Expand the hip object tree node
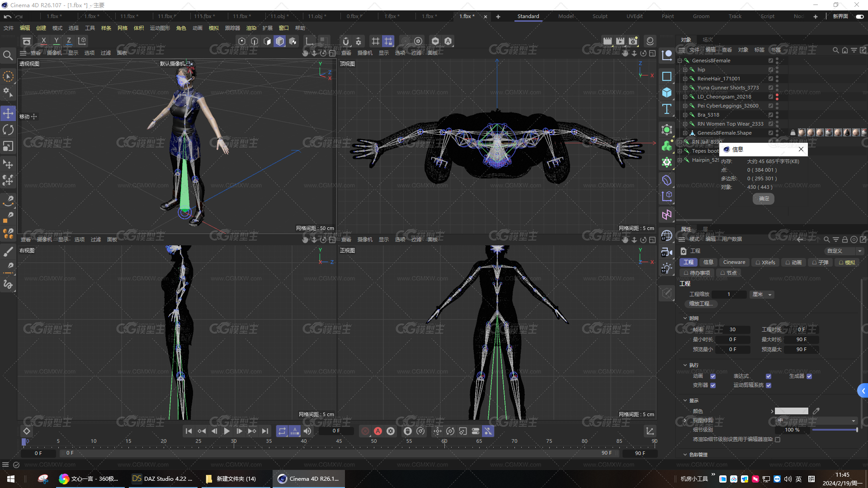The width and height of the screenshot is (868, 488). pyautogui.click(x=685, y=70)
